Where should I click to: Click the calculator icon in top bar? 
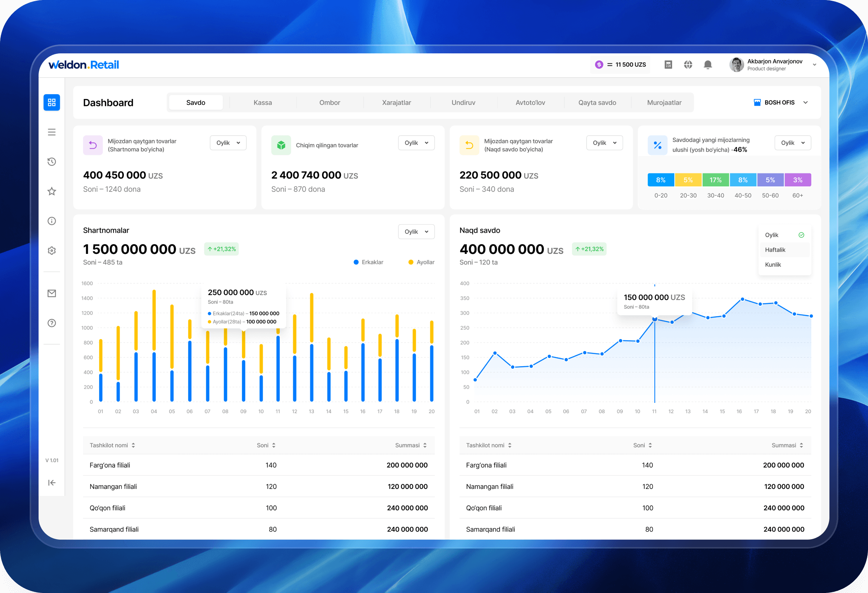click(668, 64)
